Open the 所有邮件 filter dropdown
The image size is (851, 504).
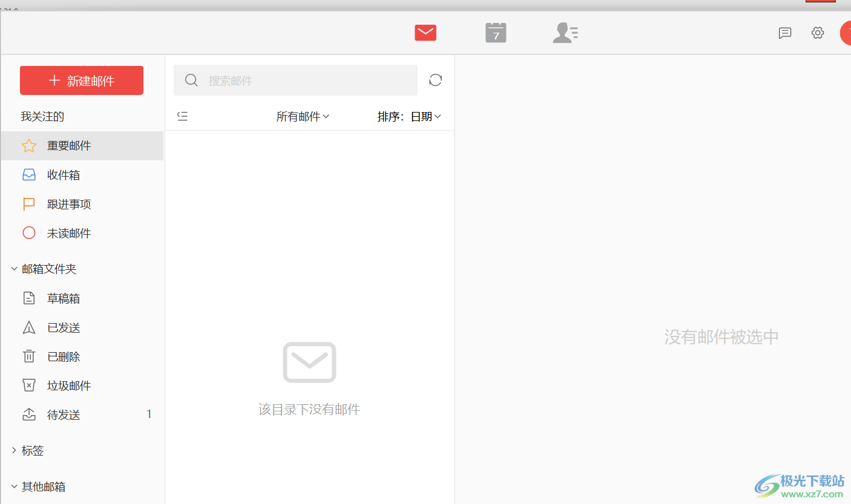(x=303, y=116)
